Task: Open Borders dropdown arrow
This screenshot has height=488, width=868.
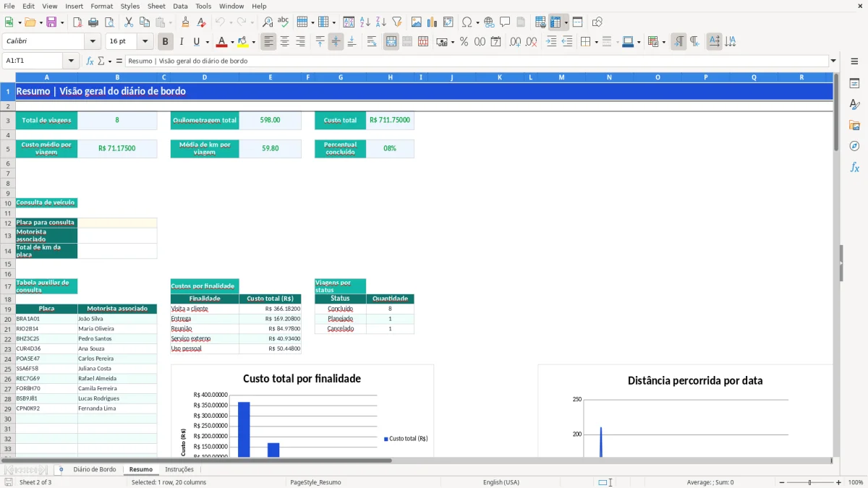Action: click(x=595, y=42)
